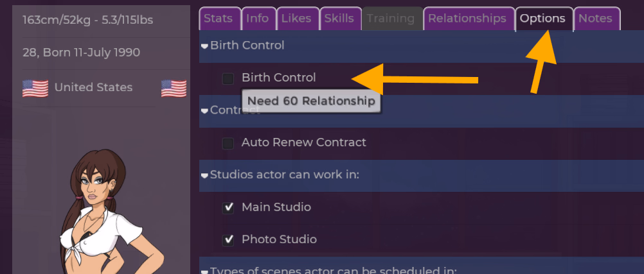The width and height of the screenshot is (644, 274).
Task: Select the Options tab
Action: (543, 19)
